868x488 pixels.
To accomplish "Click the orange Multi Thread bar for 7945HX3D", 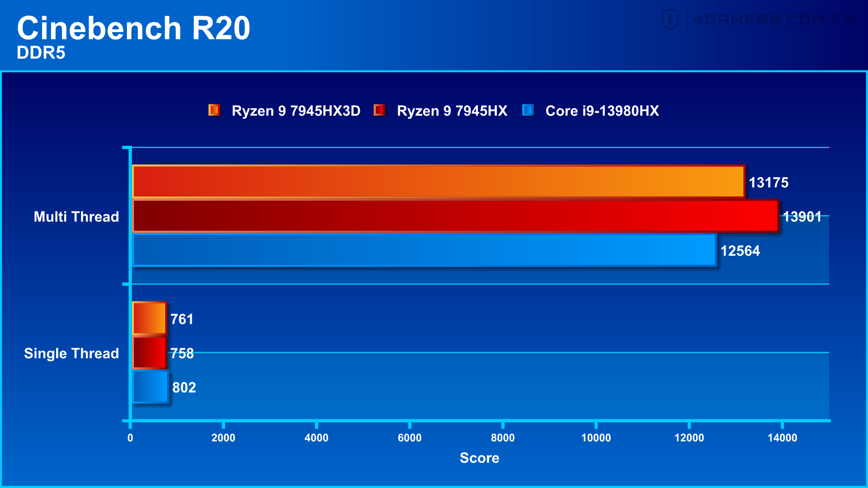I will tap(438, 182).
